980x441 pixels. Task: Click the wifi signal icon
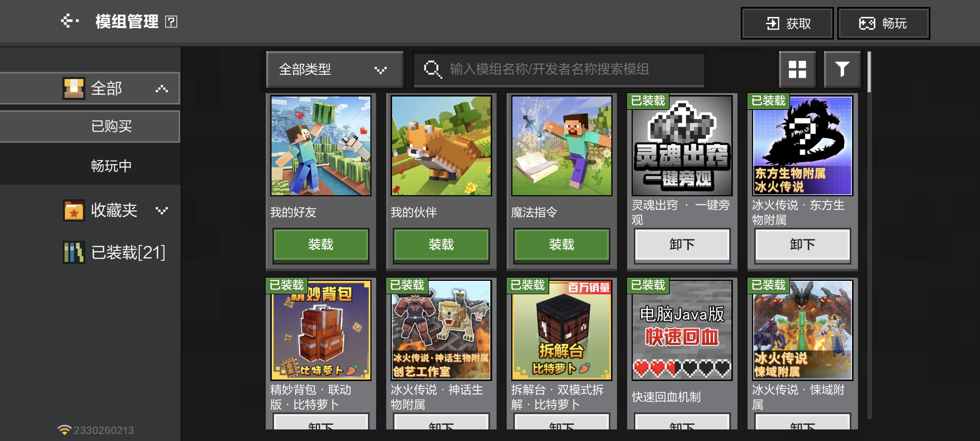point(64,430)
